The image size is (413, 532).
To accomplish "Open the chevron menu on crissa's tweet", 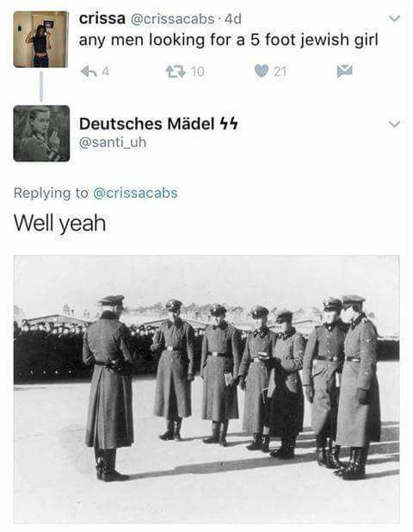I will [x=394, y=18].
